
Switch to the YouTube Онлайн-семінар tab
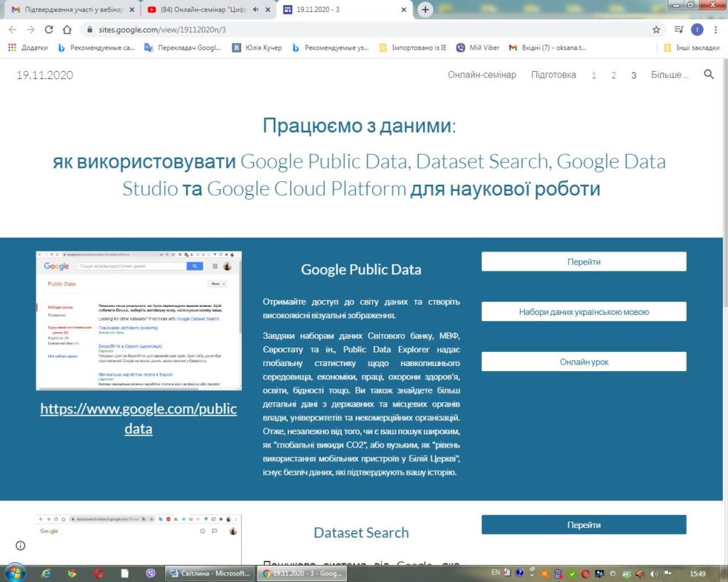pos(204,10)
